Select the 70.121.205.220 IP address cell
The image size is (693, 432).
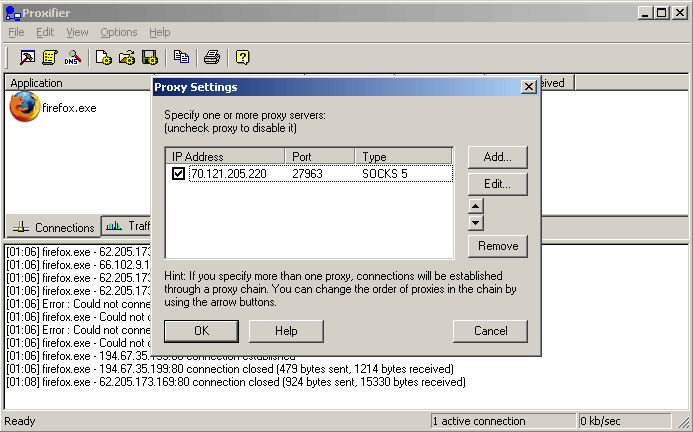pos(229,174)
